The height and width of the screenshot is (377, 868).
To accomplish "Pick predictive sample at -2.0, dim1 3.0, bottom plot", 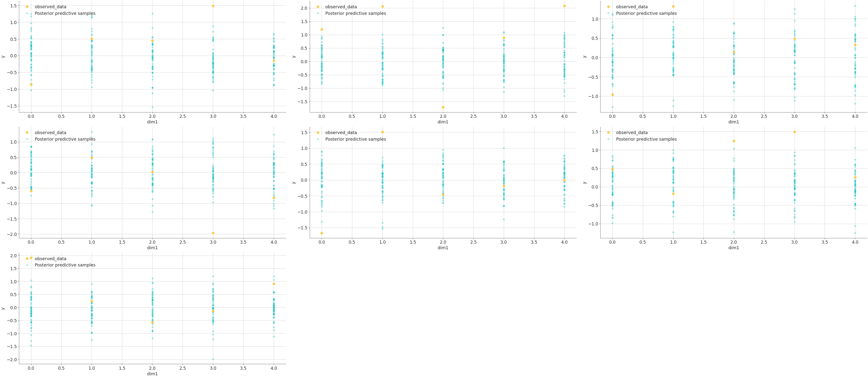I will (x=213, y=359).
